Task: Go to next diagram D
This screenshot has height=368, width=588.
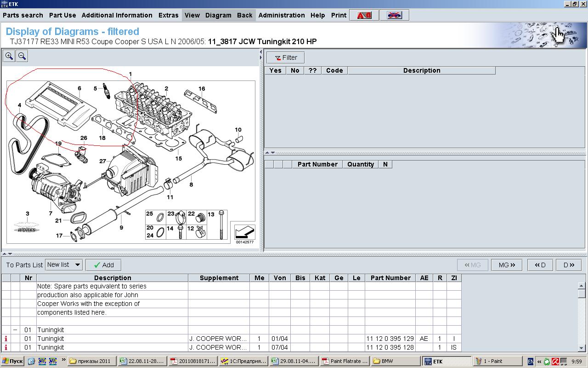Action: point(569,265)
